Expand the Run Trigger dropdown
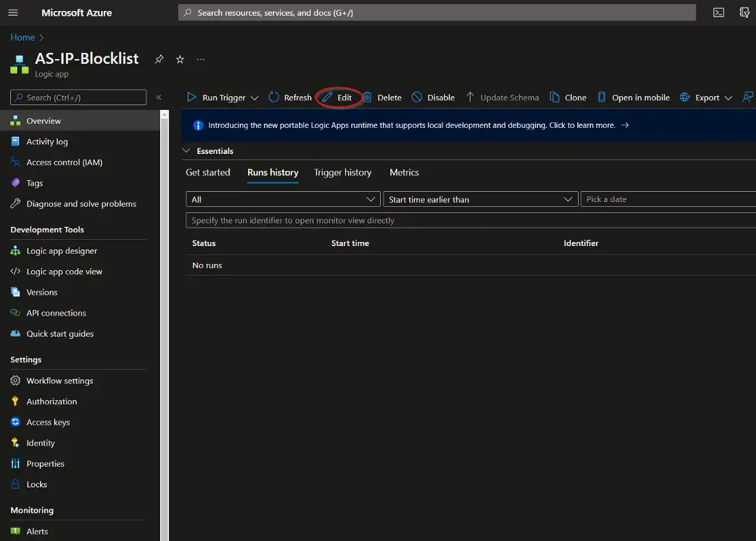The image size is (756, 541). coord(254,98)
